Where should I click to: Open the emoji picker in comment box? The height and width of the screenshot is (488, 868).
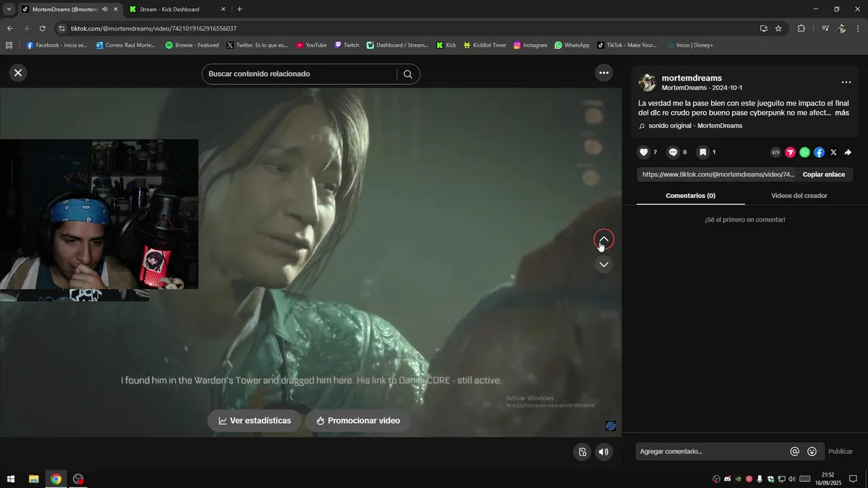click(x=812, y=451)
